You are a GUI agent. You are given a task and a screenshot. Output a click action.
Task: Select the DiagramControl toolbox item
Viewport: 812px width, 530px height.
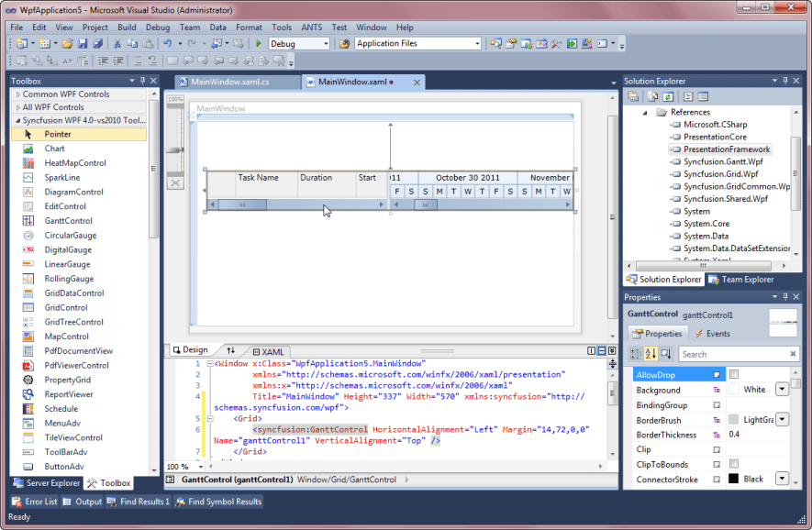coord(73,192)
